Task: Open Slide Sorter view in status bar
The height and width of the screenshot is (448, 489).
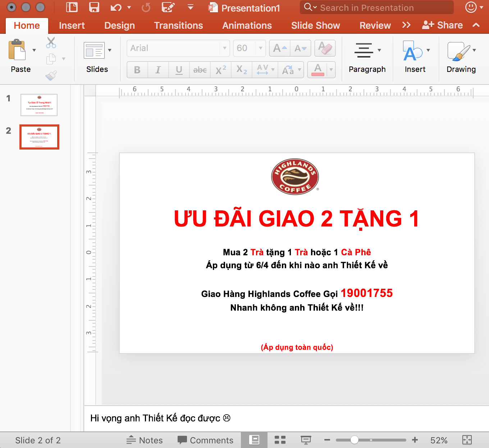Action: (x=280, y=440)
